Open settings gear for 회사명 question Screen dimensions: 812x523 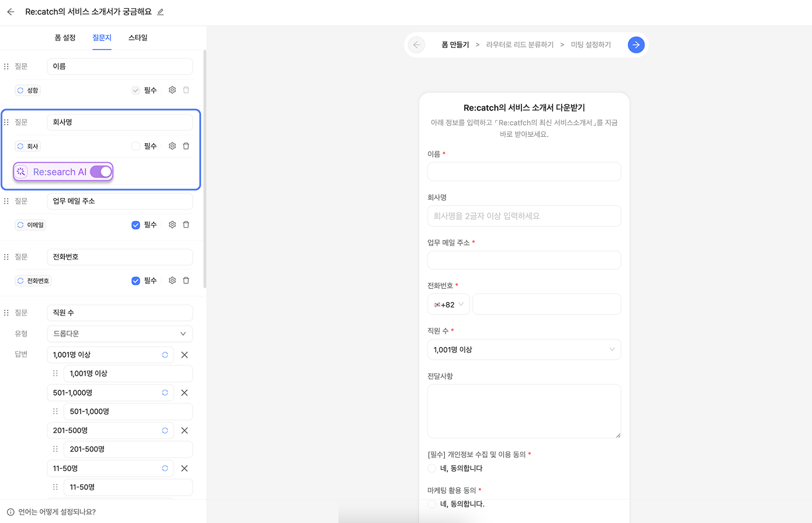click(172, 146)
